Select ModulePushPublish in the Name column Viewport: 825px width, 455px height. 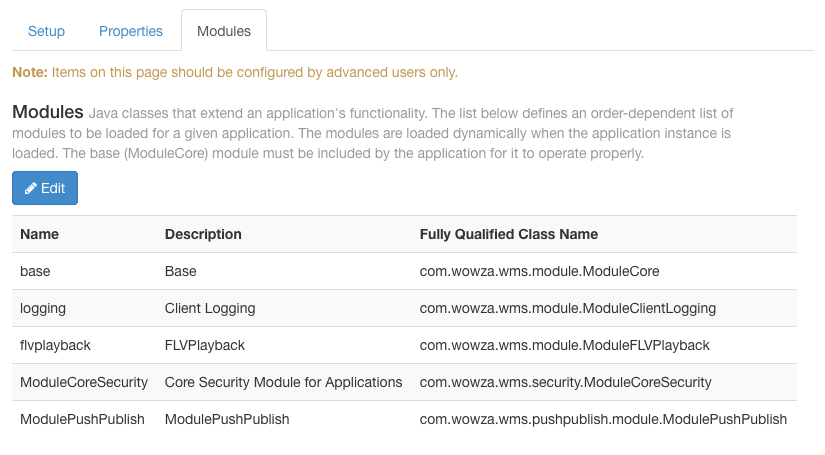point(82,419)
